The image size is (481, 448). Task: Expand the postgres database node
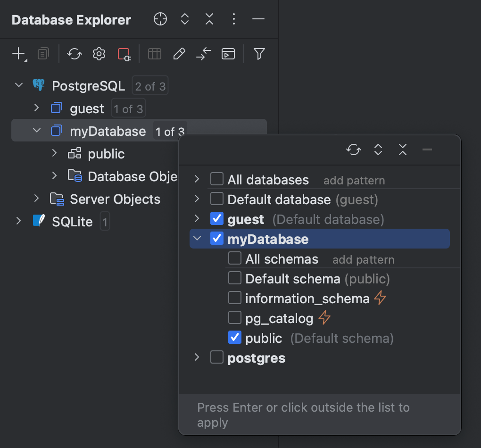point(197,357)
